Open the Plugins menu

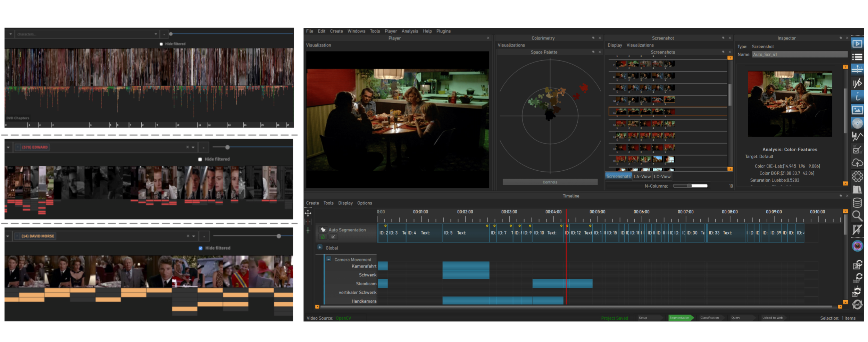point(443,31)
